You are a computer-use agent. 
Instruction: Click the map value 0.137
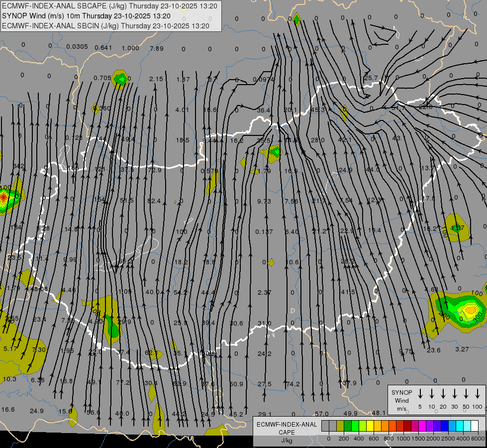264,231
